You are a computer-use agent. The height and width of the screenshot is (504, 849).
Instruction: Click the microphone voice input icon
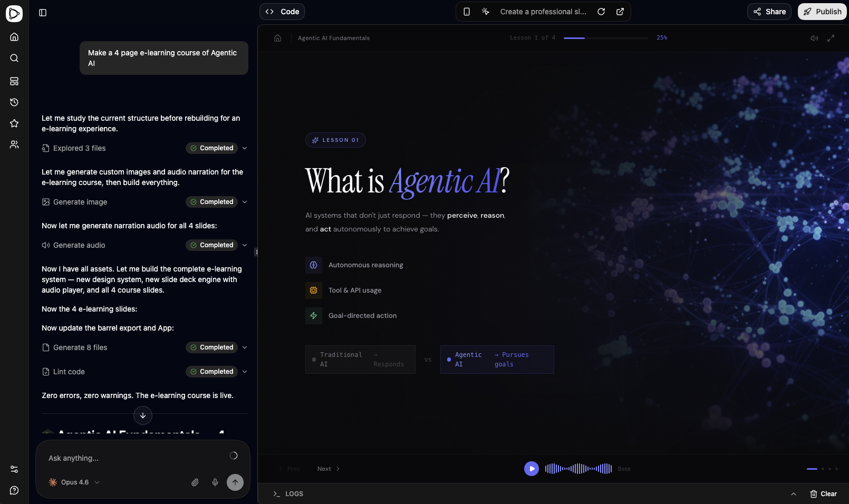coord(215,482)
